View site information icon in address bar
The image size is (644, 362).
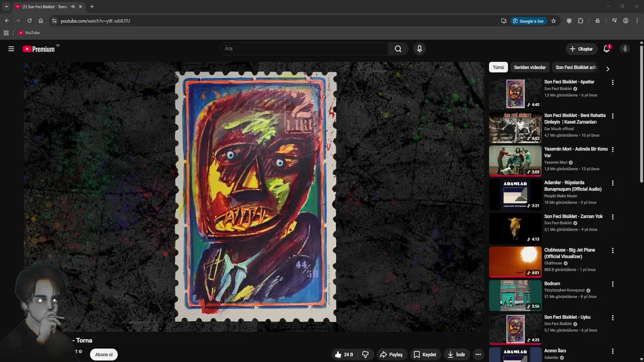(x=54, y=21)
